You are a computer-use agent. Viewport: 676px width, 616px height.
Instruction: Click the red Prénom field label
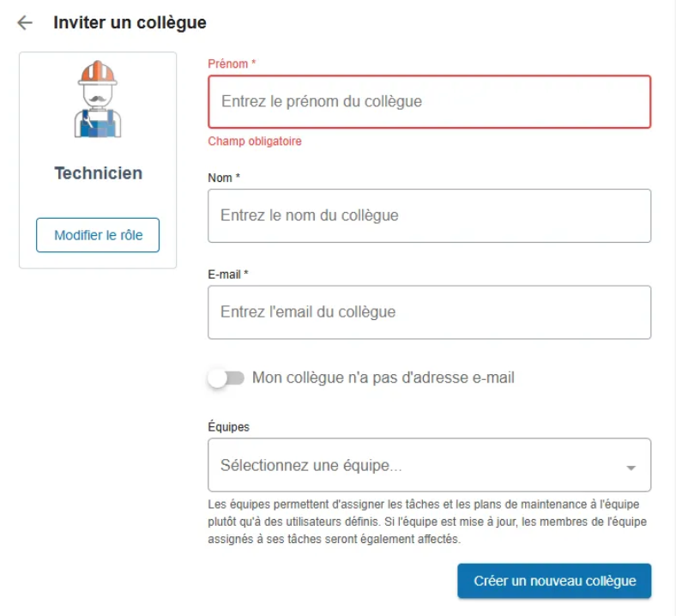click(232, 63)
